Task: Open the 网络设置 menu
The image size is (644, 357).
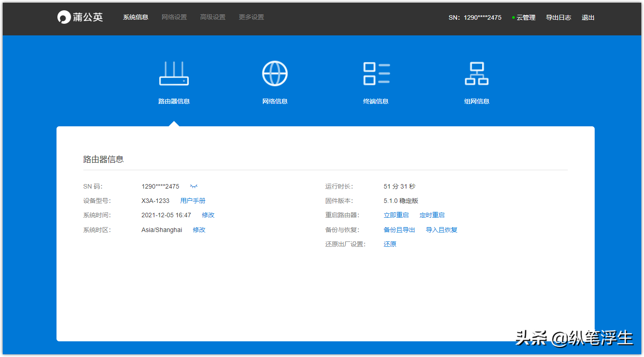Action: (174, 17)
